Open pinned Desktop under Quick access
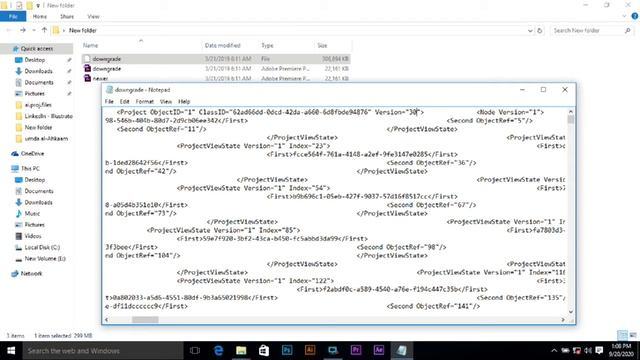 (x=35, y=60)
